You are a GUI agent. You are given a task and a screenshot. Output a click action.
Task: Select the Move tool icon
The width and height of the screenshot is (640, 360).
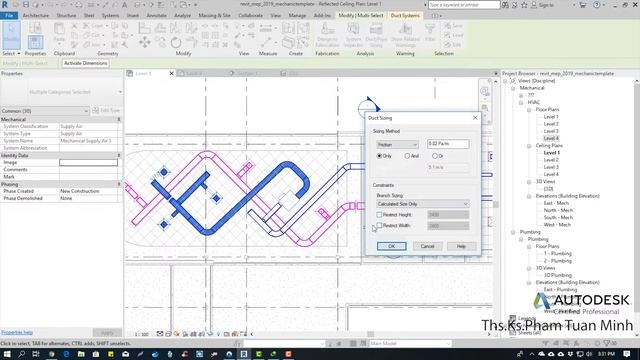click(144, 42)
